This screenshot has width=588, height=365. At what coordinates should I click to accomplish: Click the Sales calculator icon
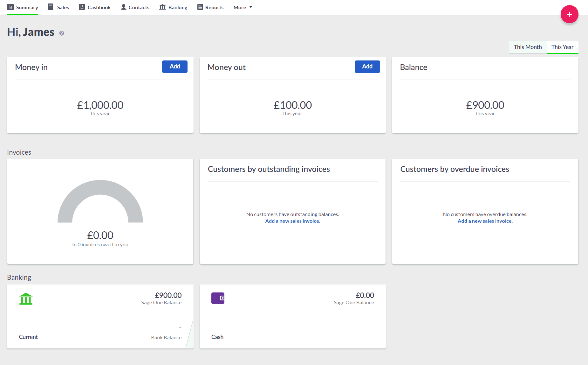51,7
